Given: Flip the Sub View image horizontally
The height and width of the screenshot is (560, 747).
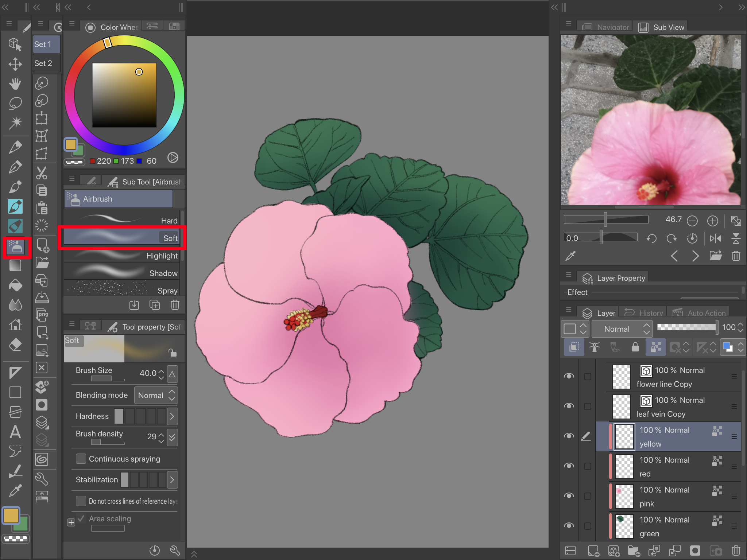Looking at the screenshot, I should 715,239.
